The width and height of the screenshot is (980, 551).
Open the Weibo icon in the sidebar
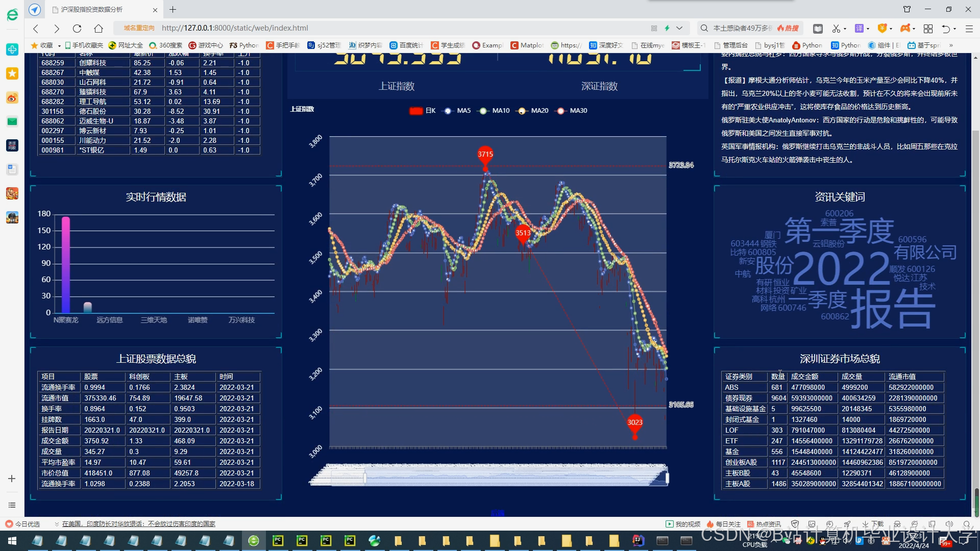coord(12,97)
